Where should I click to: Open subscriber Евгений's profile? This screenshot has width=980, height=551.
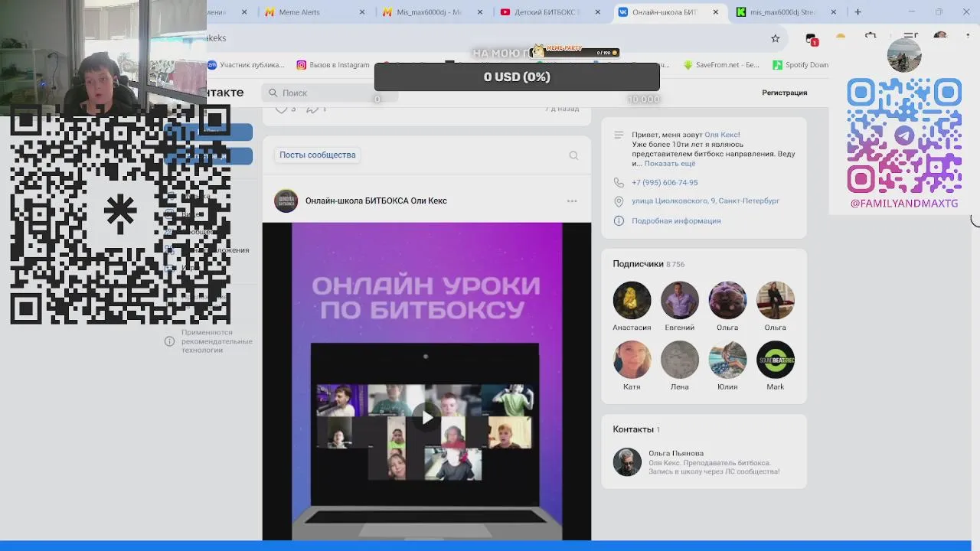(680, 306)
